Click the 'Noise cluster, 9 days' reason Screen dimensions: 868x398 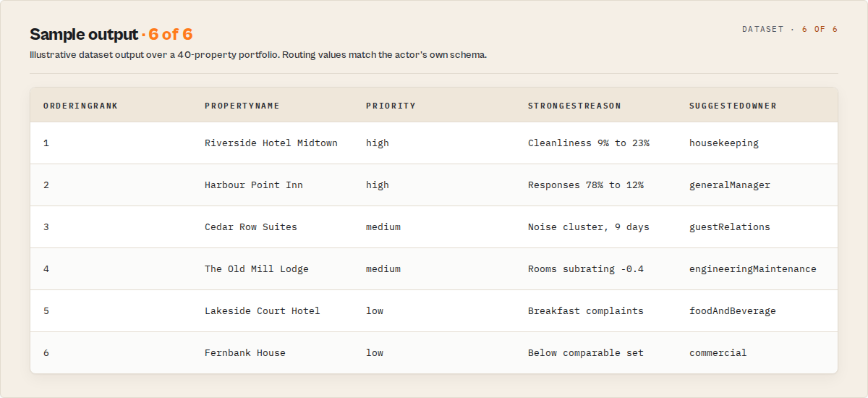[589, 227]
